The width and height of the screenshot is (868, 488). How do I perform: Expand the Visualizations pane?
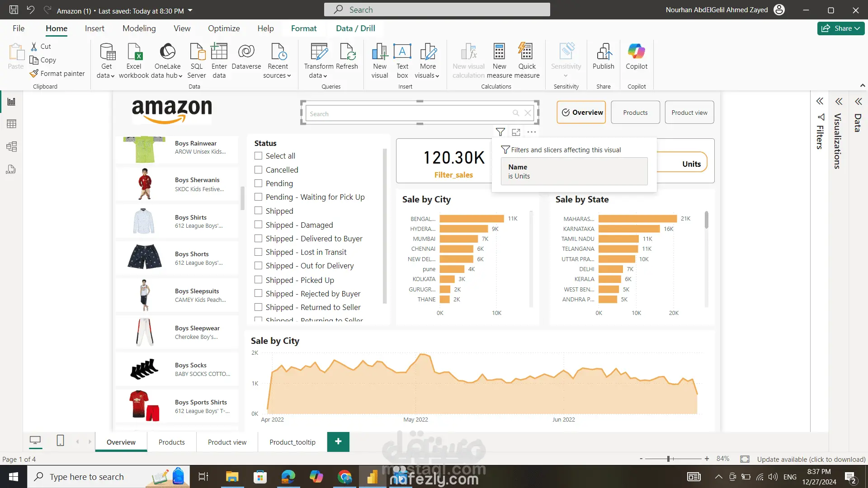839,102
